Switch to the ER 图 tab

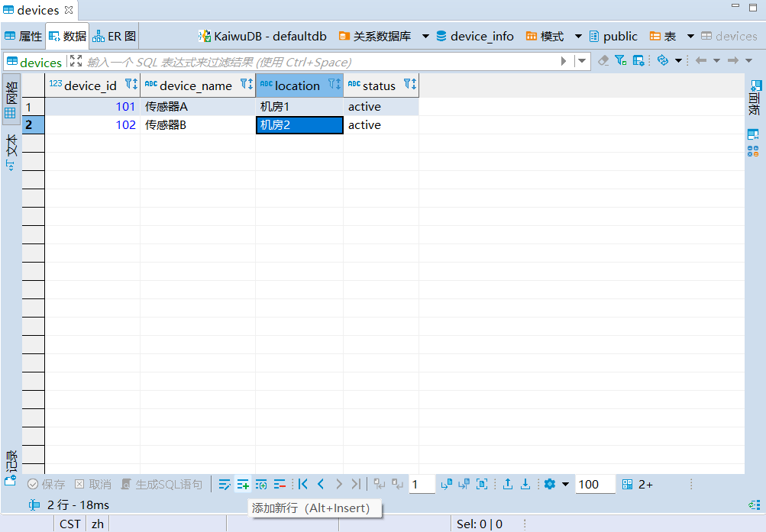[115, 36]
